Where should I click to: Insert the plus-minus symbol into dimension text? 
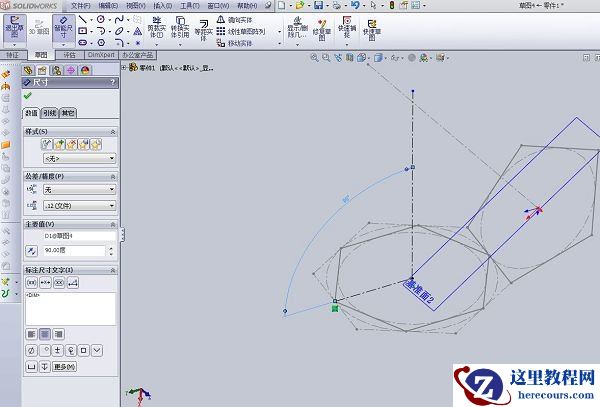57,350
